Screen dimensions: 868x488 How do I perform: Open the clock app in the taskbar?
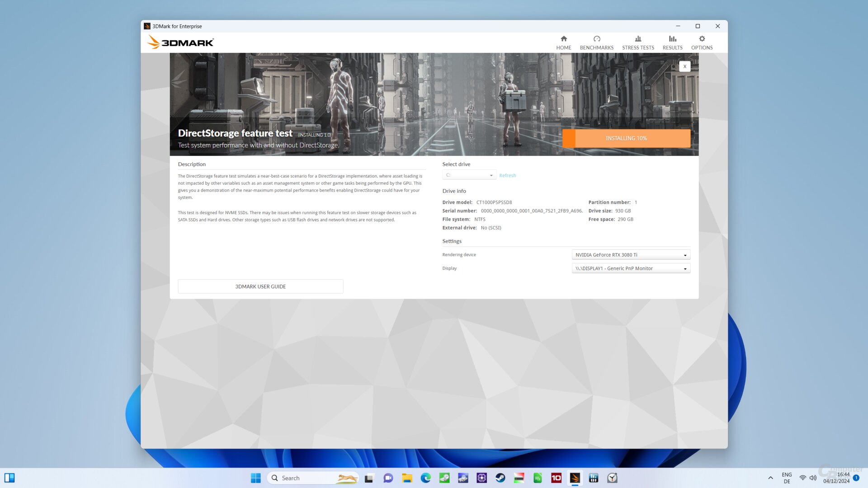coord(613,478)
